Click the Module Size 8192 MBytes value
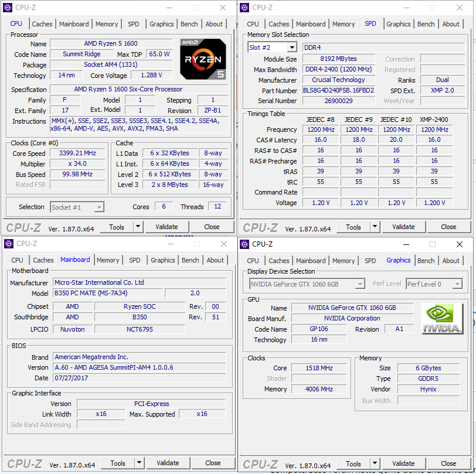476x474 pixels. tap(339, 59)
